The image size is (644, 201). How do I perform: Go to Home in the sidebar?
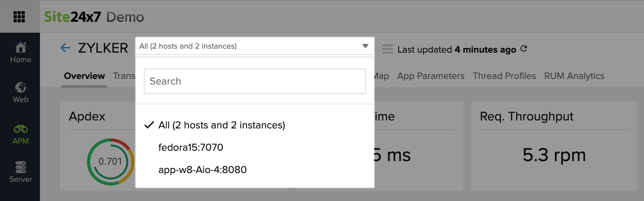[x=21, y=48]
